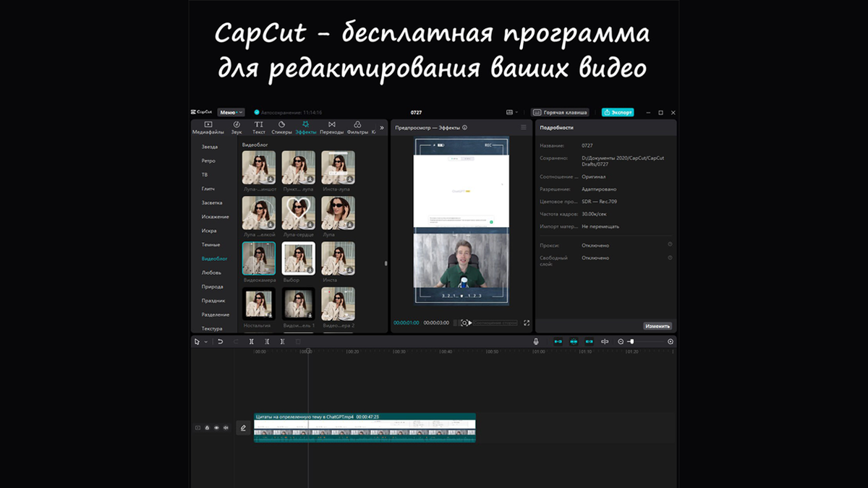
Task: Select the Разделение effect category
Action: click(216, 314)
